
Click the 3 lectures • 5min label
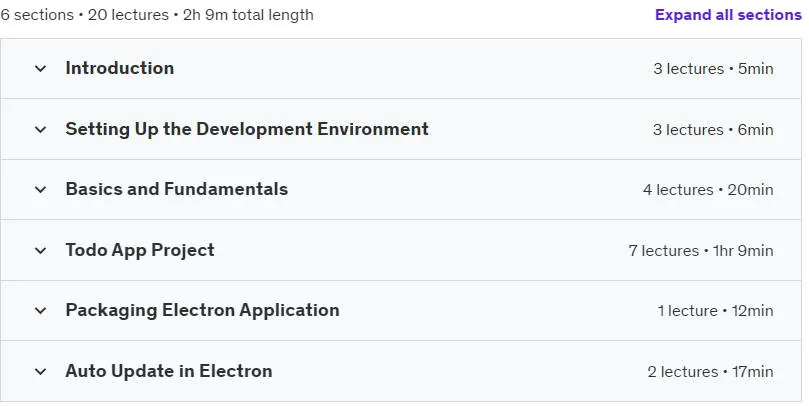(713, 69)
